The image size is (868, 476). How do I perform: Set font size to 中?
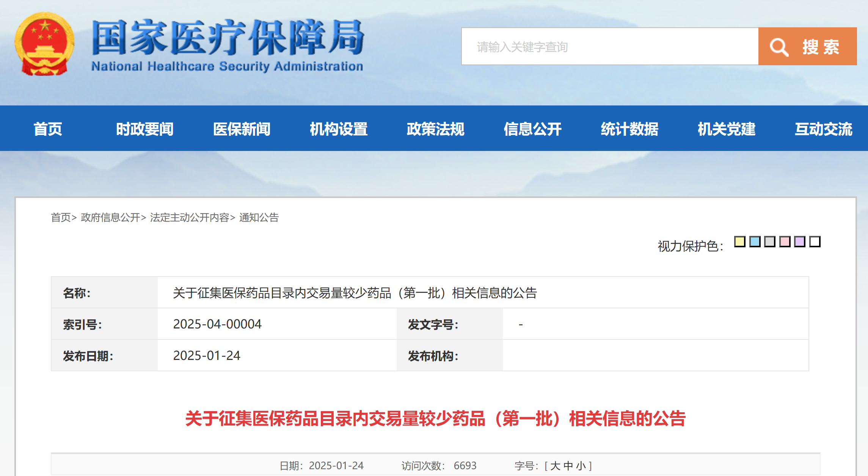click(x=568, y=466)
